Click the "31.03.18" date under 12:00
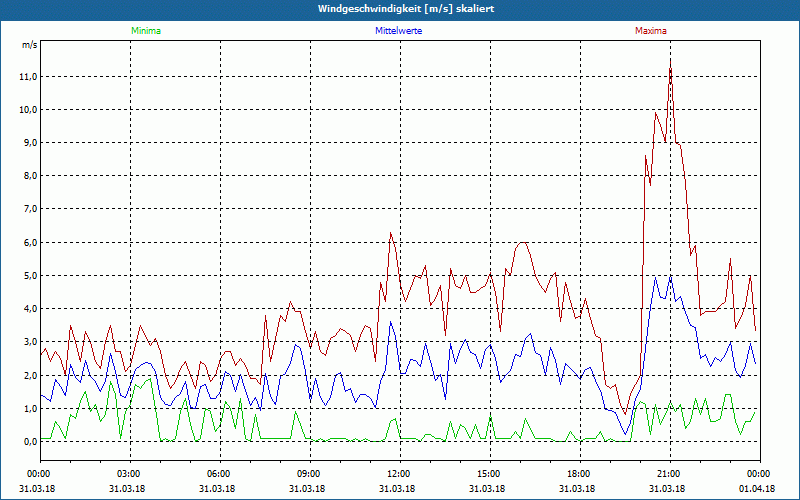 [x=397, y=489]
